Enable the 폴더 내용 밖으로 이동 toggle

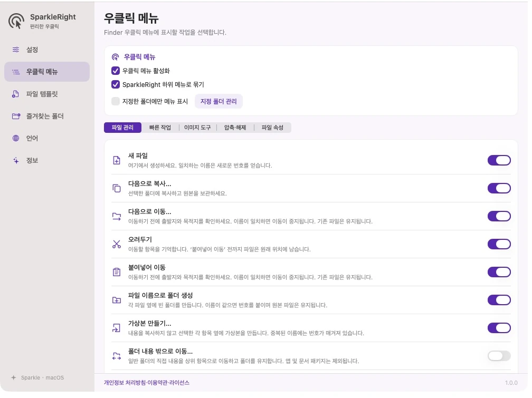click(x=499, y=356)
